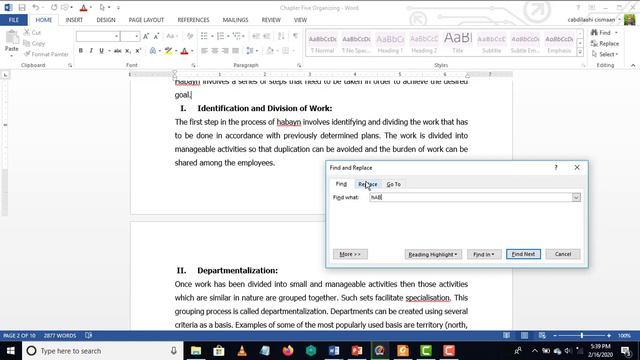
Task: Open Change Case dropdown
Action: pyautogui.click(x=171, y=36)
